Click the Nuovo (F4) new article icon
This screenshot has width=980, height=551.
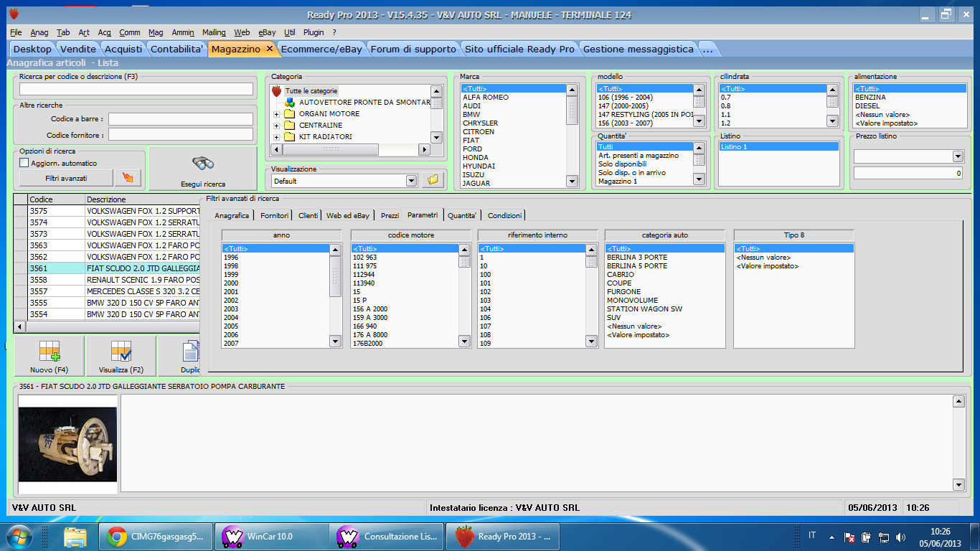[50, 356]
